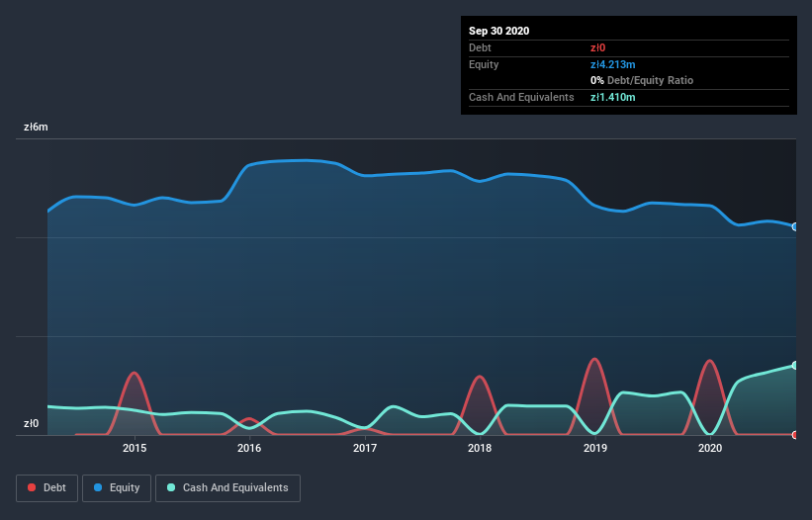Select the 2018 x-axis label

[480, 448]
